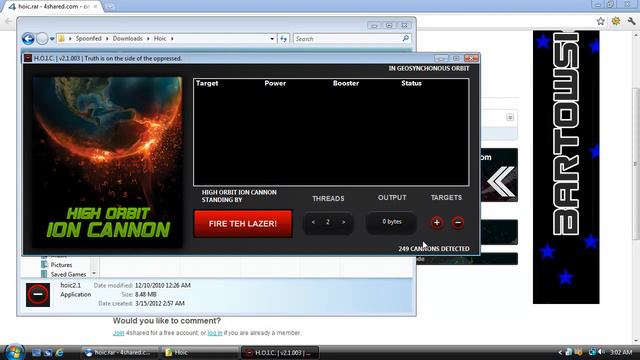Go back in the Explorer window
This screenshot has height=360, width=640.
click(x=28, y=39)
